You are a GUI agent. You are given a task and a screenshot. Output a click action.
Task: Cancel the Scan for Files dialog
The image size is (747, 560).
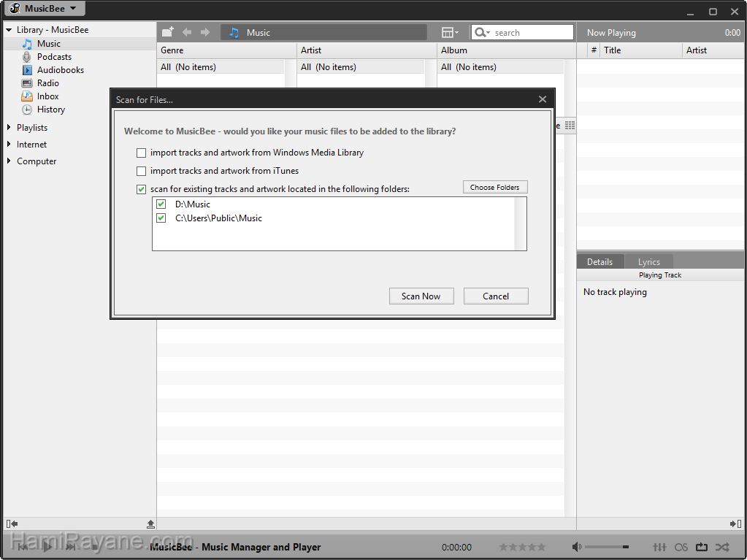click(496, 296)
